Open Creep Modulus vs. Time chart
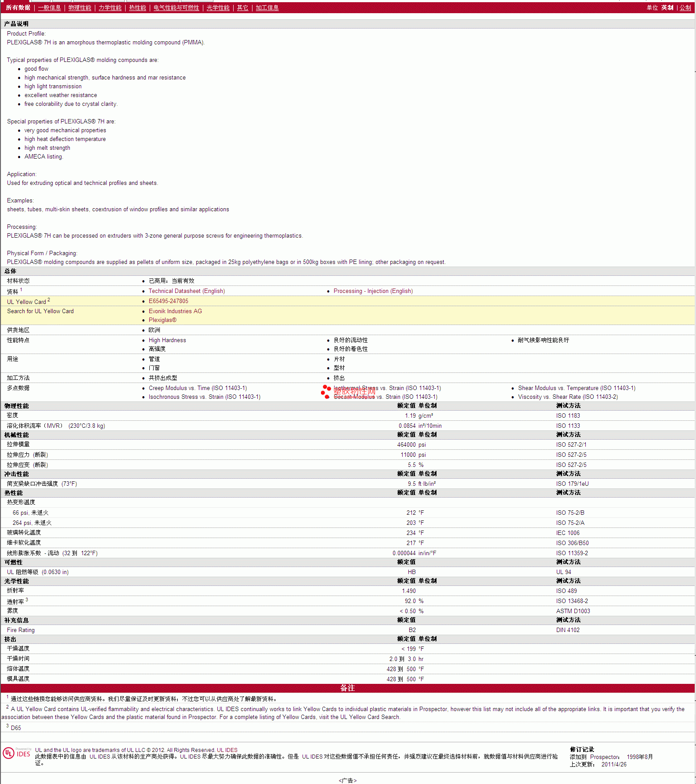Viewport: 696px width, 784px height. 198,388
